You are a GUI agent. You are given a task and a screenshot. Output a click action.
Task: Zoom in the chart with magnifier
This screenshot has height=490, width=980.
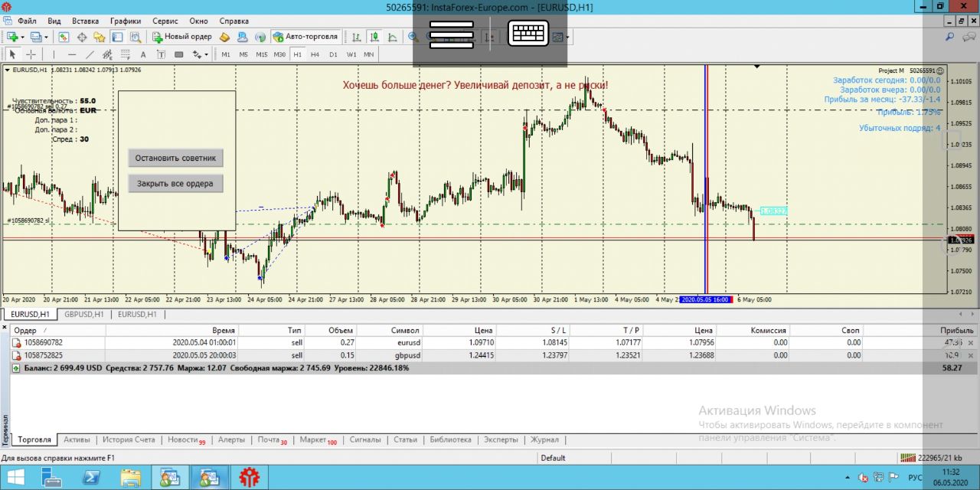[x=413, y=37]
